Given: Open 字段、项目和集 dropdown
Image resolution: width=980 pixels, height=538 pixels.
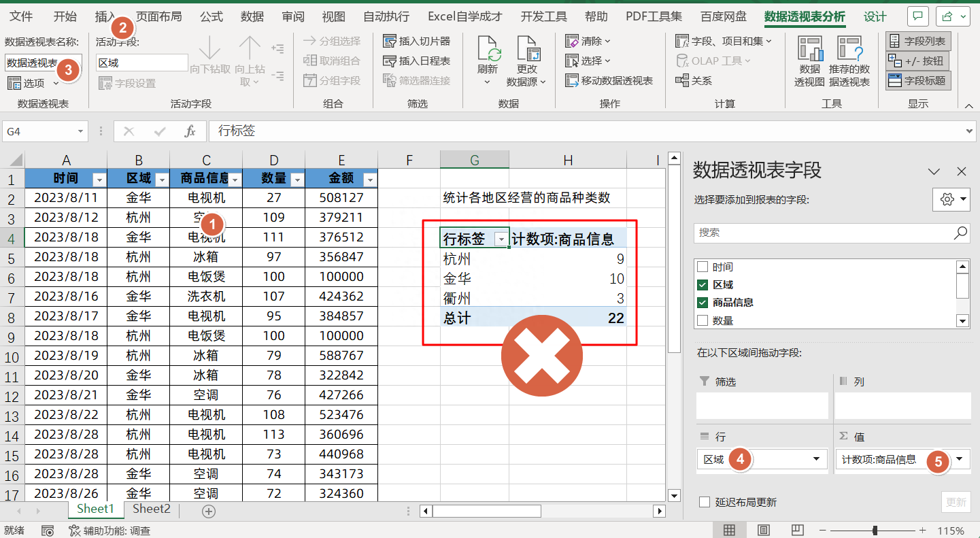Looking at the screenshot, I should (x=724, y=41).
